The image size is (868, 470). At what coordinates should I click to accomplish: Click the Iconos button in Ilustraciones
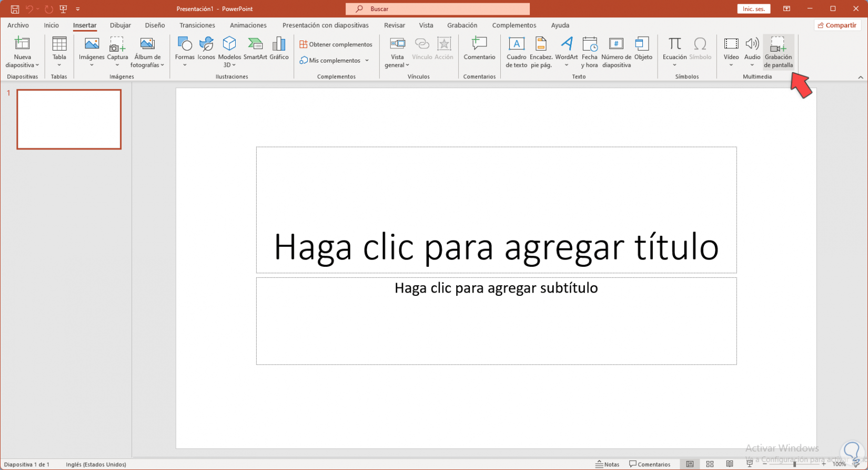[206, 50]
